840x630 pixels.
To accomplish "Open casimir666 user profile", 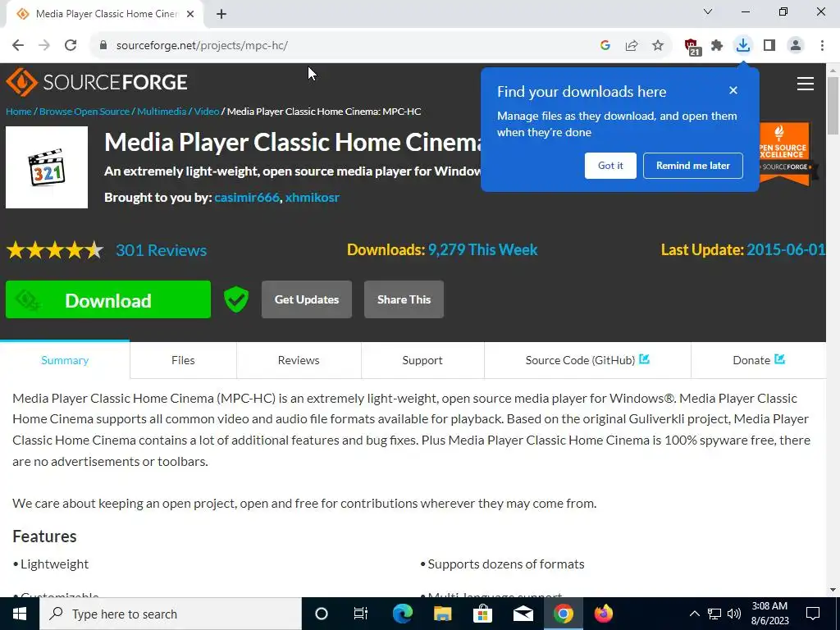I will click(246, 198).
